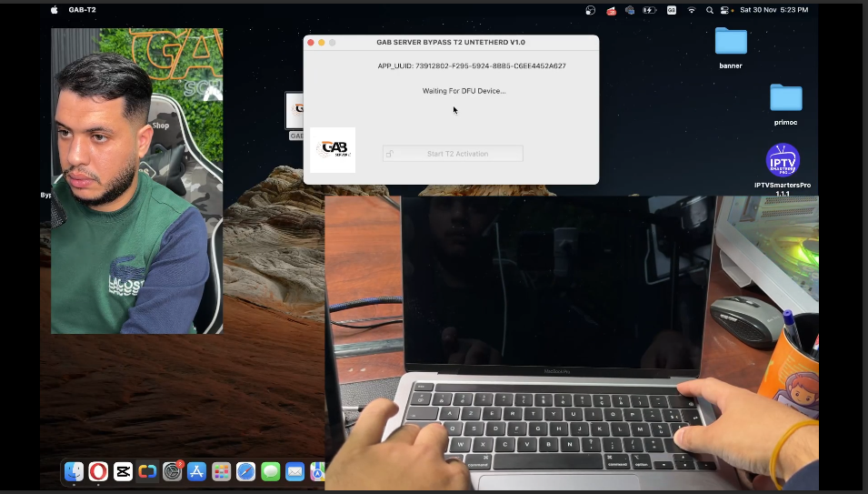Click the Start T2 Activation button

tap(453, 154)
